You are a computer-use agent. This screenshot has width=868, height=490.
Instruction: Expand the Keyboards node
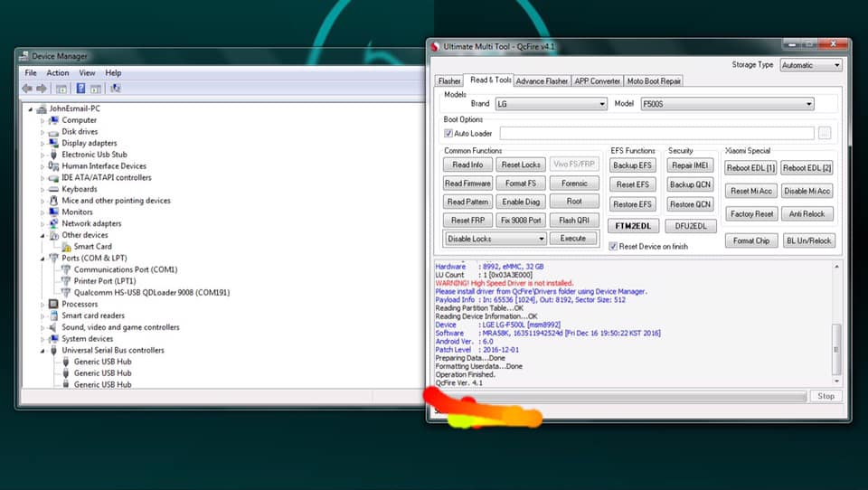click(x=42, y=189)
